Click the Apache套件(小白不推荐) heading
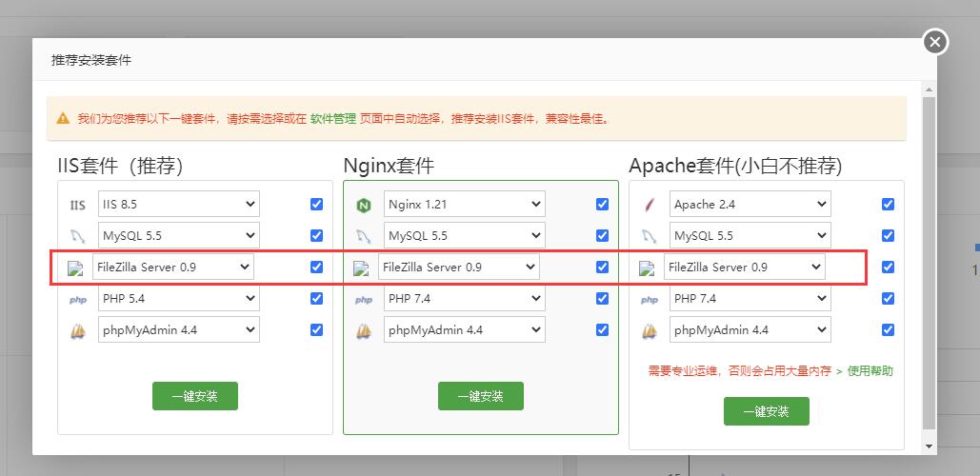980x476 pixels. (735, 167)
